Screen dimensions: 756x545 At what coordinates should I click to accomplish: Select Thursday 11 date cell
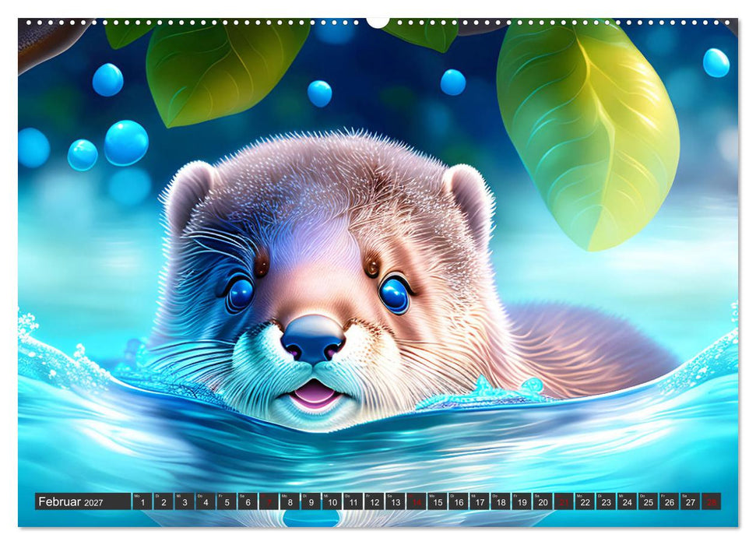[x=353, y=501]
